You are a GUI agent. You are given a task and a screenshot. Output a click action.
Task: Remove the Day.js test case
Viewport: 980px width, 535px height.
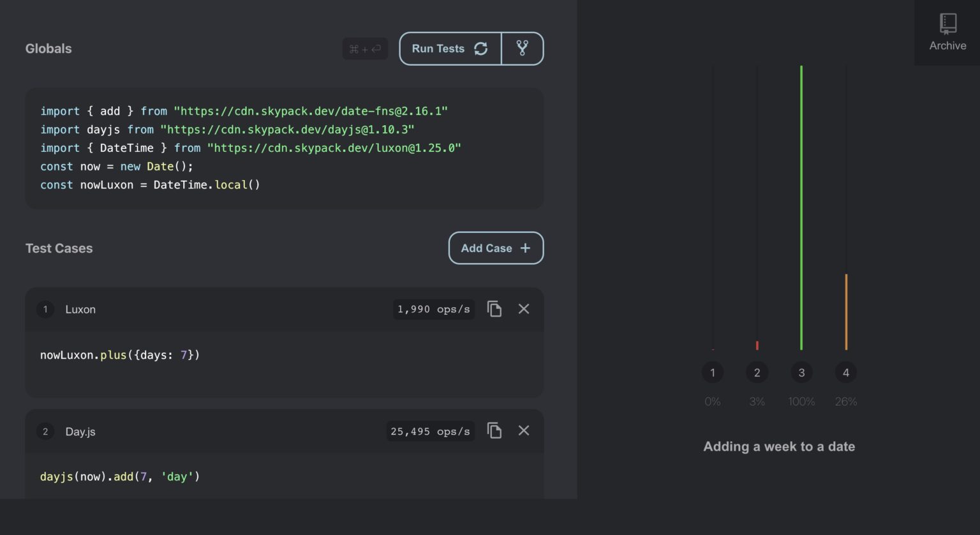pos(523,430)
